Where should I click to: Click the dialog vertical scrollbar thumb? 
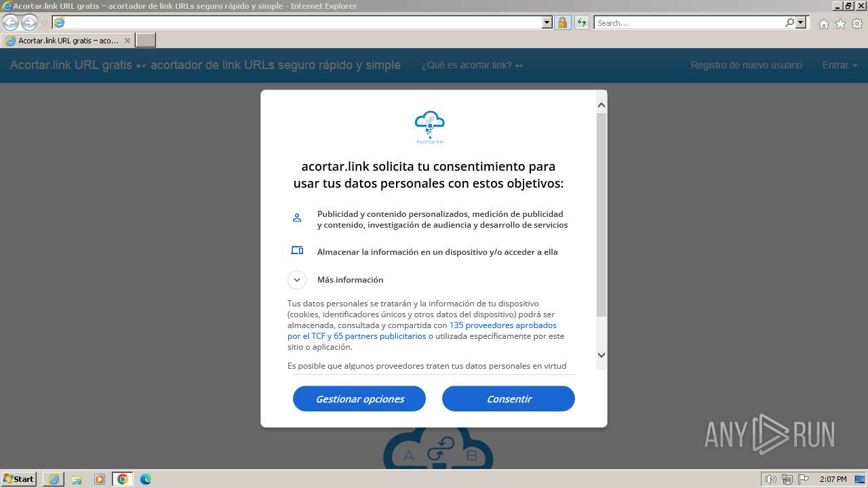tap(601, 214)
